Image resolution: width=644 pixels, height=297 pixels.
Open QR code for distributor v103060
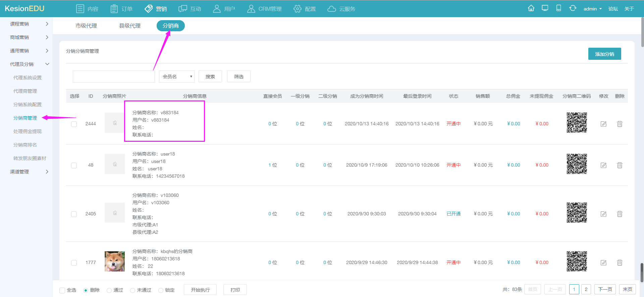[x=577, y=213]
